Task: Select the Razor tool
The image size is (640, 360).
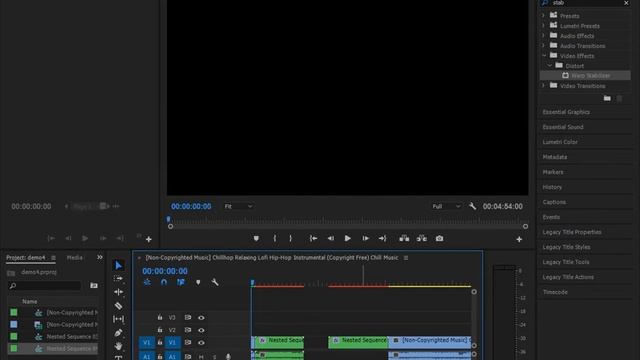Action: (x=118, y=306)
